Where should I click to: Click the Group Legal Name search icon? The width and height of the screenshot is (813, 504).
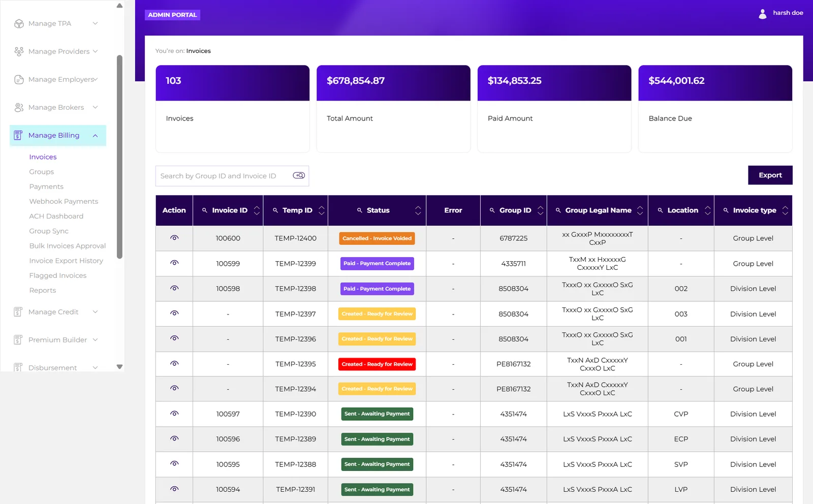pyautogui.click(x=558, y=210)
